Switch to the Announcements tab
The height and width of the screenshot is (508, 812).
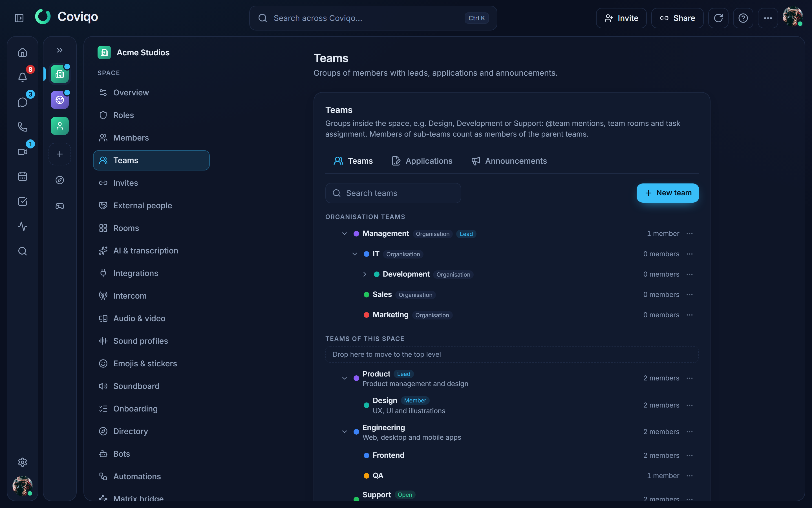tap(509, 161)
